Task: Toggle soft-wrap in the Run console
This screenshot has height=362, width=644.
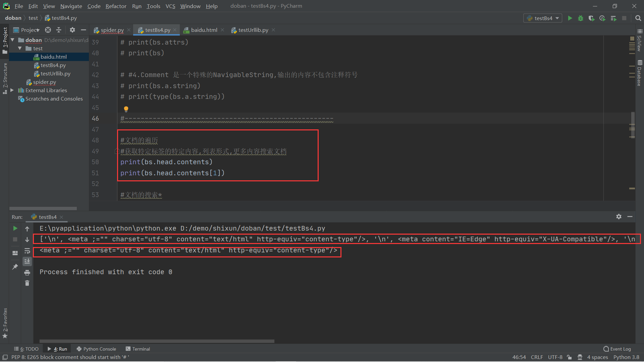Action: pyautogui.click(x=27, y=251)
